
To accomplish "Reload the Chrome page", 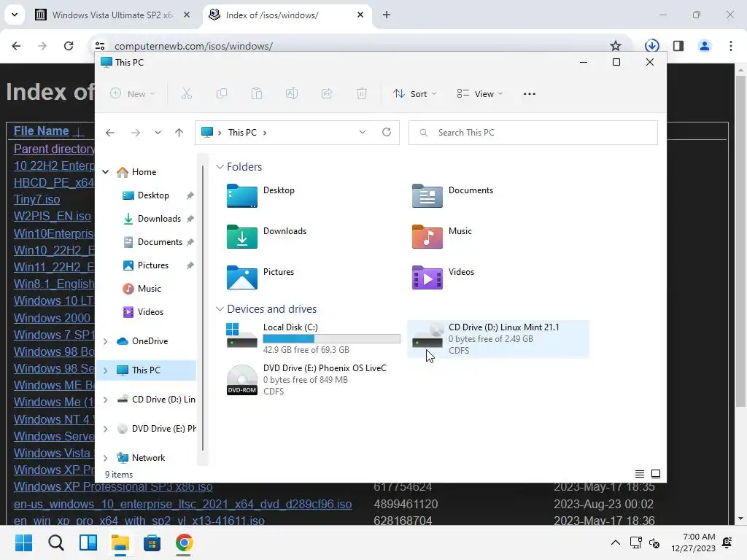I will (69, 46).
